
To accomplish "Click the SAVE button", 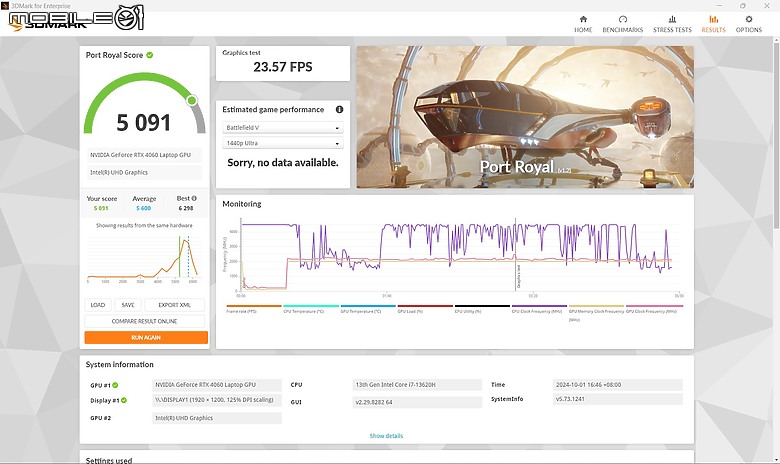I will [x=128, y=305].
